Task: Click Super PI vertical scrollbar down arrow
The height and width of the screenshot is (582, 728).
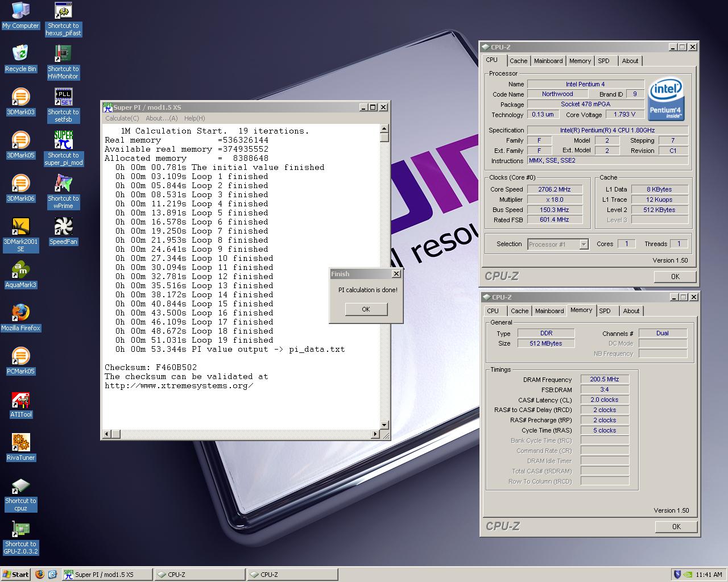Action: click(384, 425)
